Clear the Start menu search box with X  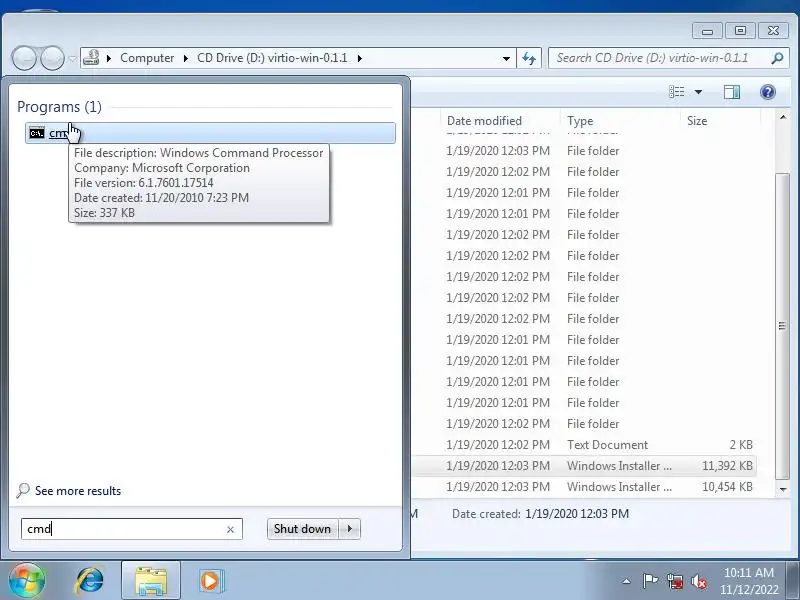click(230, 530)
